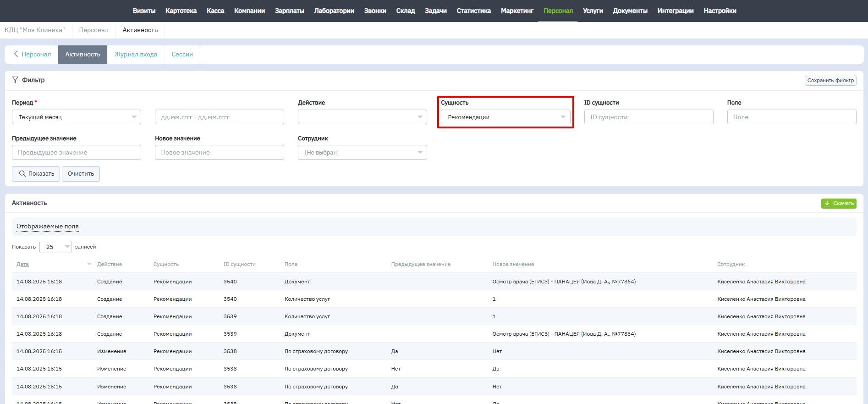Click ID 3540 in the Документ row
Image resolution: width=868 pixels, height=404 pixels.
click(230, 282)
